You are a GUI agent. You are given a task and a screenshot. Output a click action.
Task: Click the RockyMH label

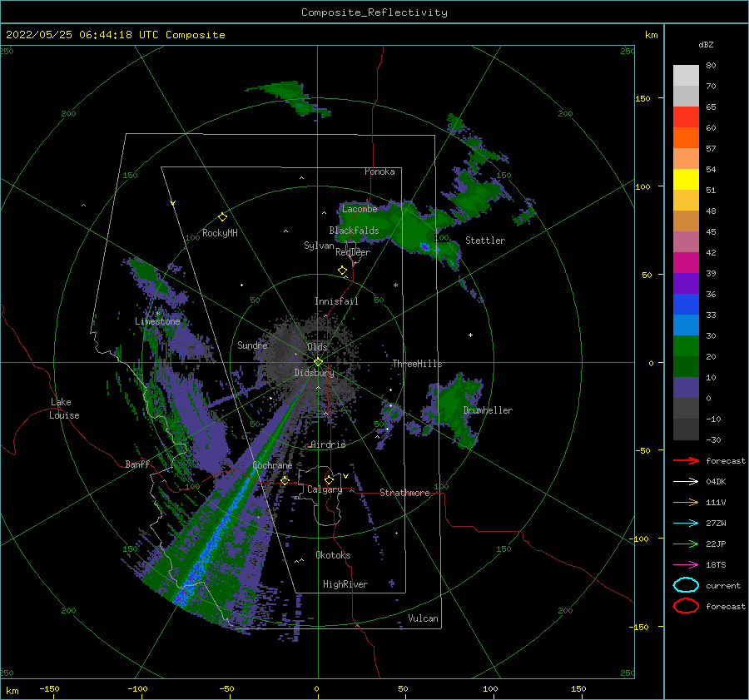coord(220,233)
